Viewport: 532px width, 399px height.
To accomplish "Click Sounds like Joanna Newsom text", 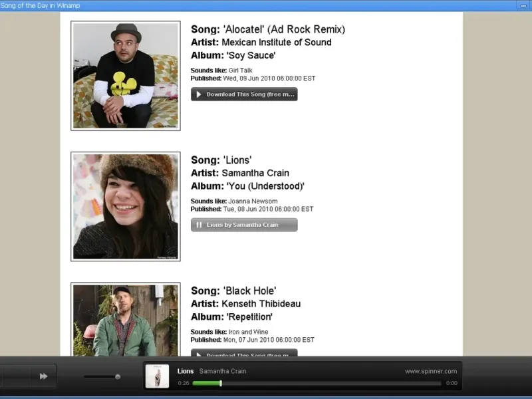I will click(234, 201).
